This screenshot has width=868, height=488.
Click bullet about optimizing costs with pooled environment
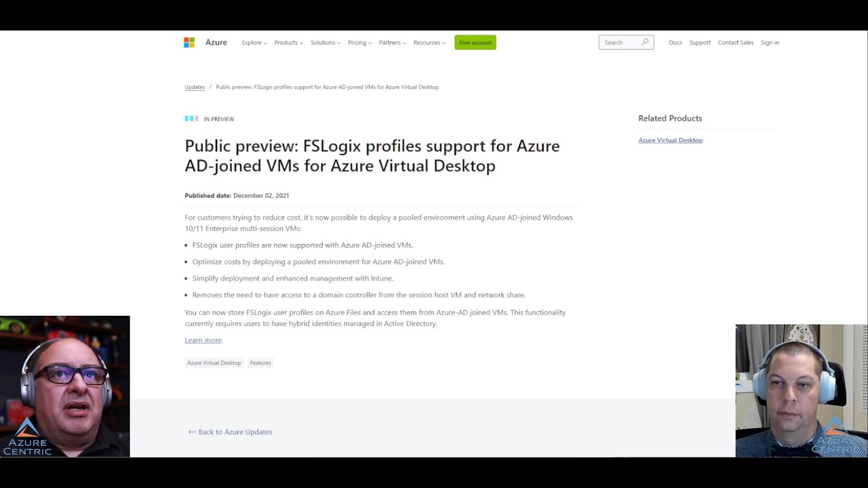tap(318, 262)
